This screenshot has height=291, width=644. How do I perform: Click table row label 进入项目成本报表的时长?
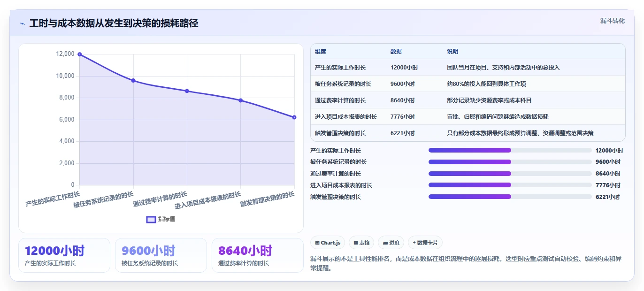click(346, 117)
